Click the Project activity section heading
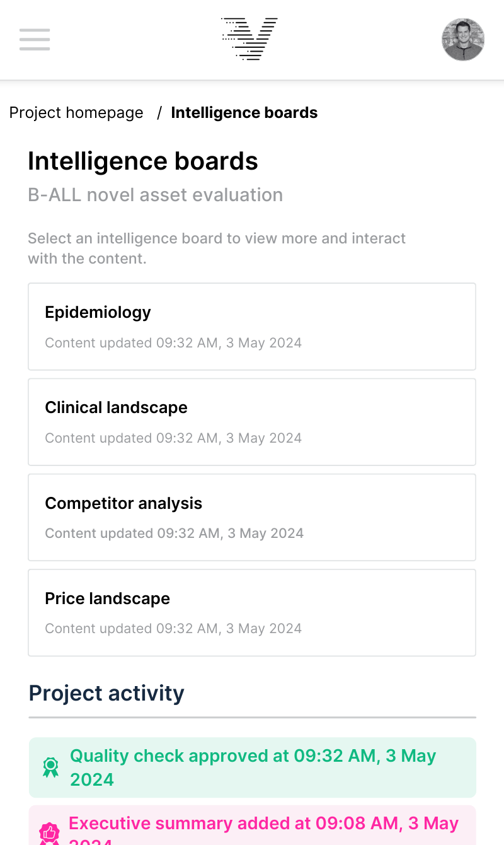Viewport: 504px width, 845px height. tap(106, 693)
